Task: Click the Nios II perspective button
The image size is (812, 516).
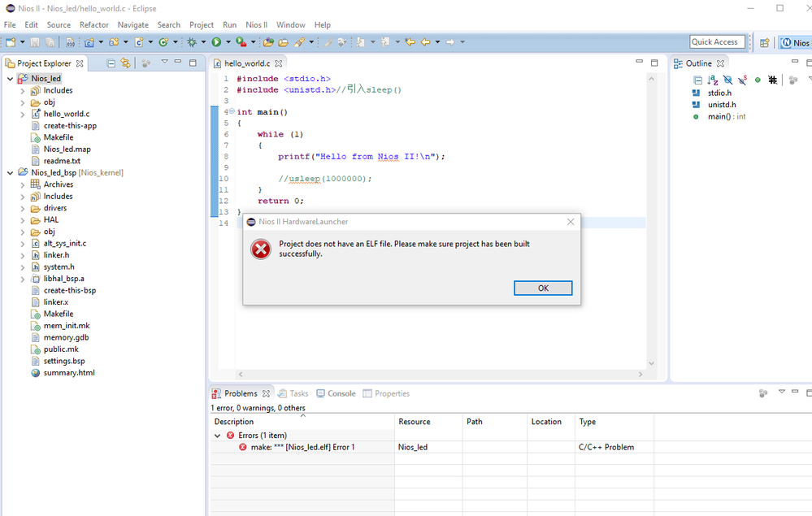Action: pyautogui.click(x=796, y=42)
